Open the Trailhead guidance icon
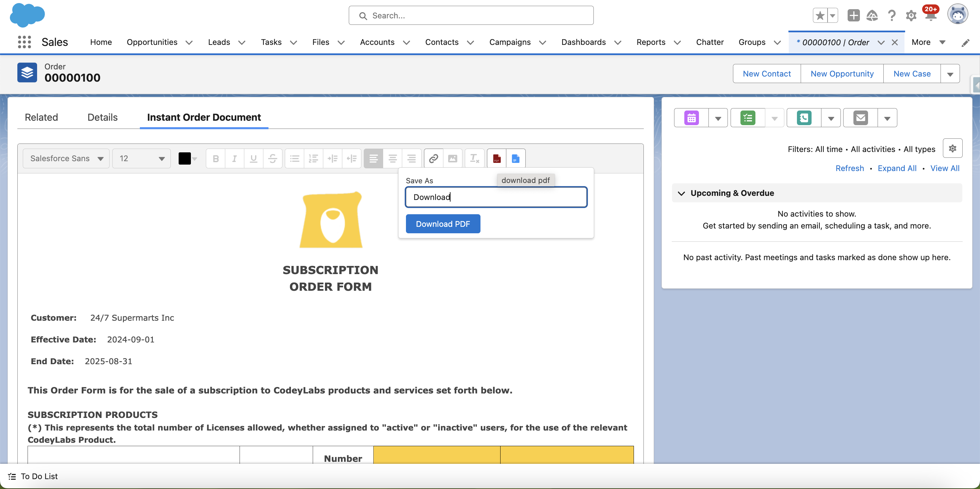The width and height of the screenshot is (980, 489). coord(872,16)
